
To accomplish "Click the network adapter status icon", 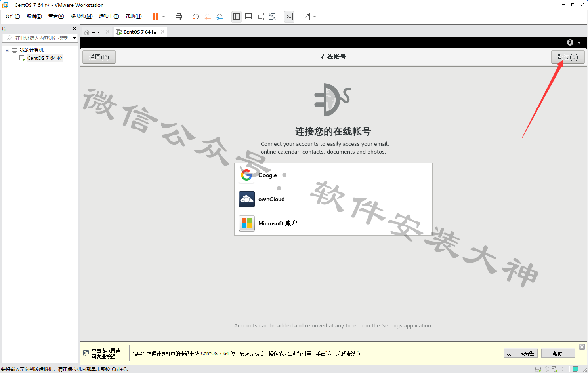I will tap(555, 369).
